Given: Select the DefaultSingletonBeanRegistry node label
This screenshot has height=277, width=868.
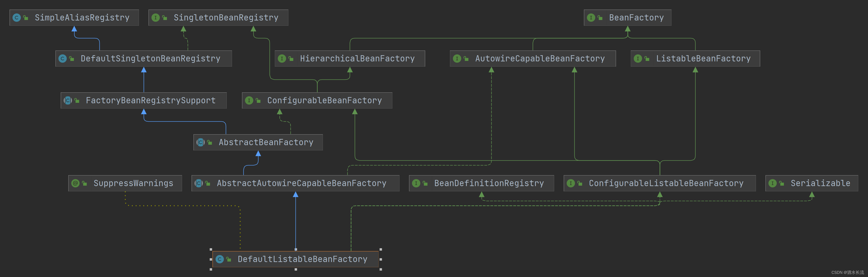Looking at the screenshot, I should click(x=151, y=59).
